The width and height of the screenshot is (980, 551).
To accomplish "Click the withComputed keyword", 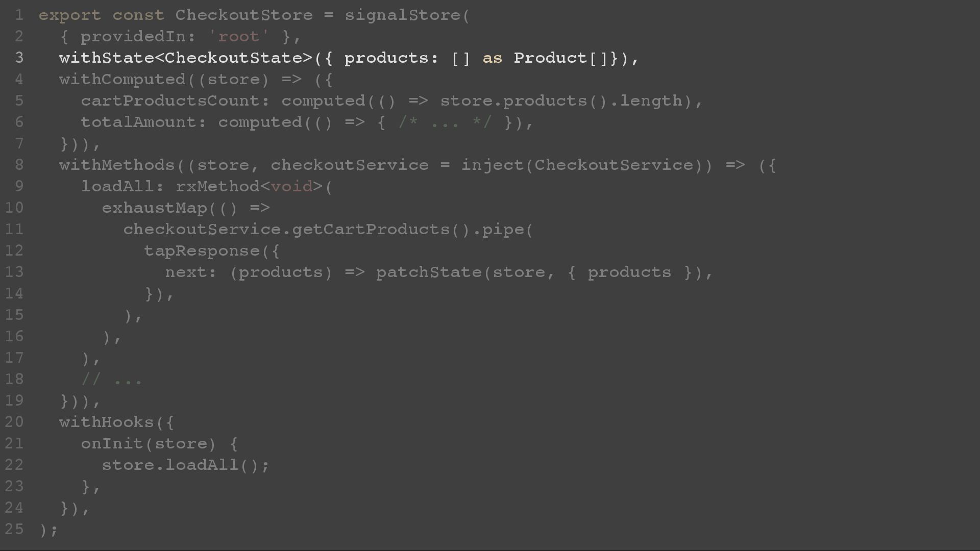I will point(122,80).
